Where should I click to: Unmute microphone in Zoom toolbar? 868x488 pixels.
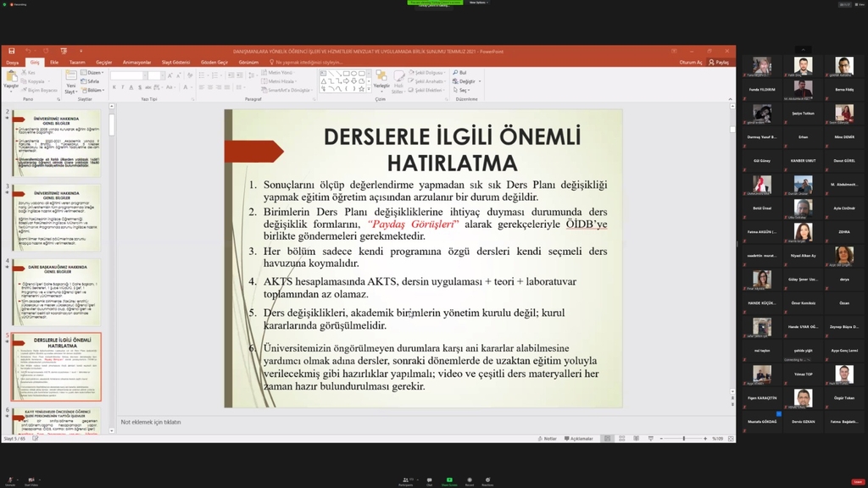(x=11, y=480)
